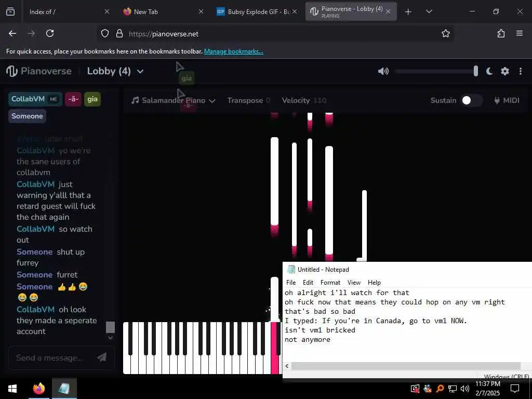Click the Velocity 110 value
The width and height of the screenshot is (532, 399).
tap(320, 100)
